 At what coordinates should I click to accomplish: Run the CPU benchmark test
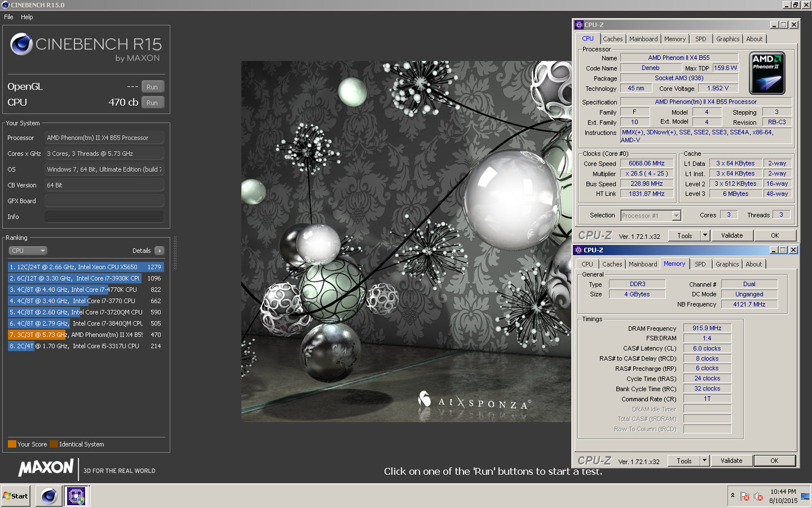(152, 103)
